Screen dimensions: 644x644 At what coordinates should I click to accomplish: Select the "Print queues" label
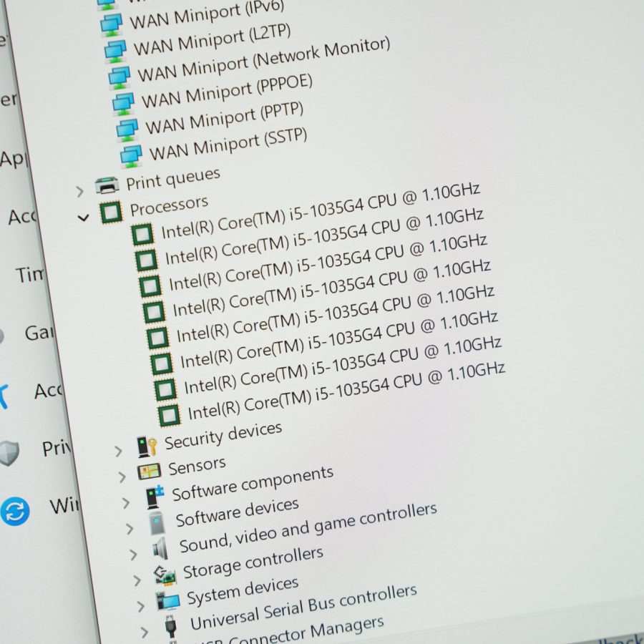173,180
